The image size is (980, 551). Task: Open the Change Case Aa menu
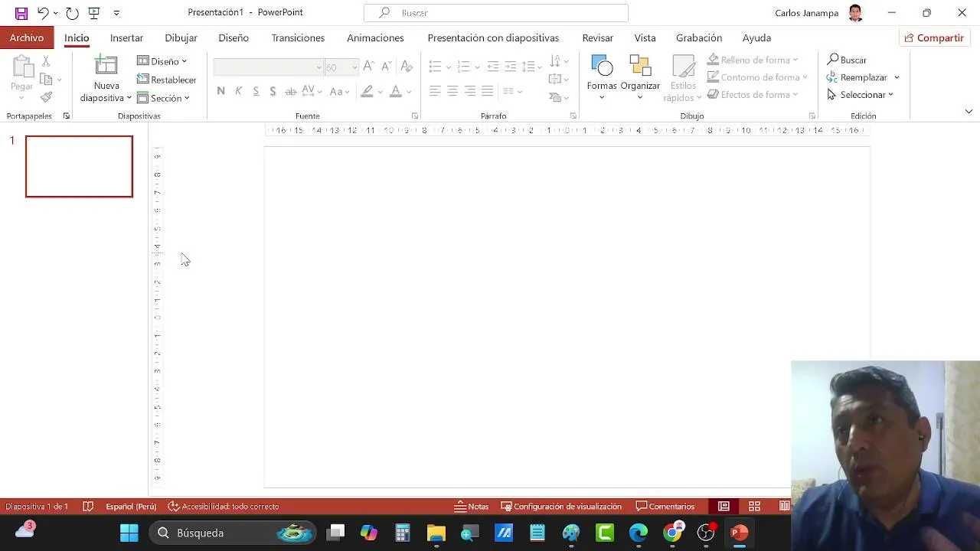pyautogui.click(x=340, y=91)
